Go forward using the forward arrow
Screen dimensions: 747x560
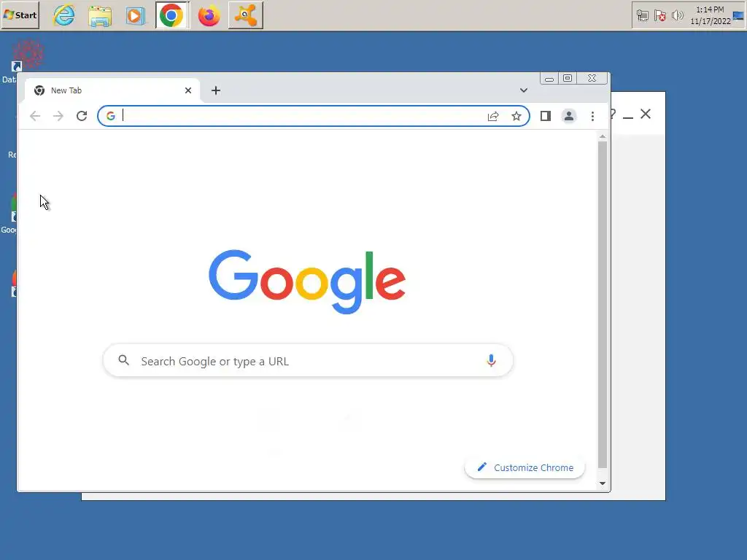[58, 116]
